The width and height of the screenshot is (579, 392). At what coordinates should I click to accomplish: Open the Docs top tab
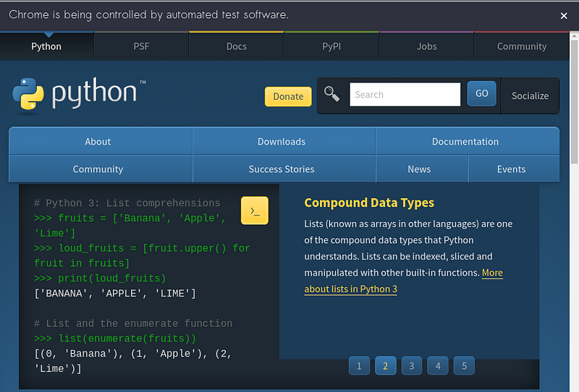(237, 46)
